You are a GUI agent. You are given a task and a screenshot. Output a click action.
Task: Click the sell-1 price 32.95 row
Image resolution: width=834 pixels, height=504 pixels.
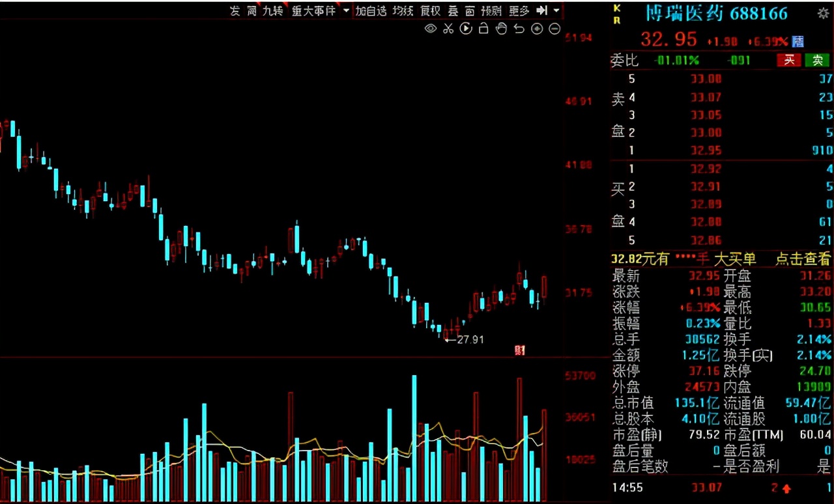[x=722, y=150]
